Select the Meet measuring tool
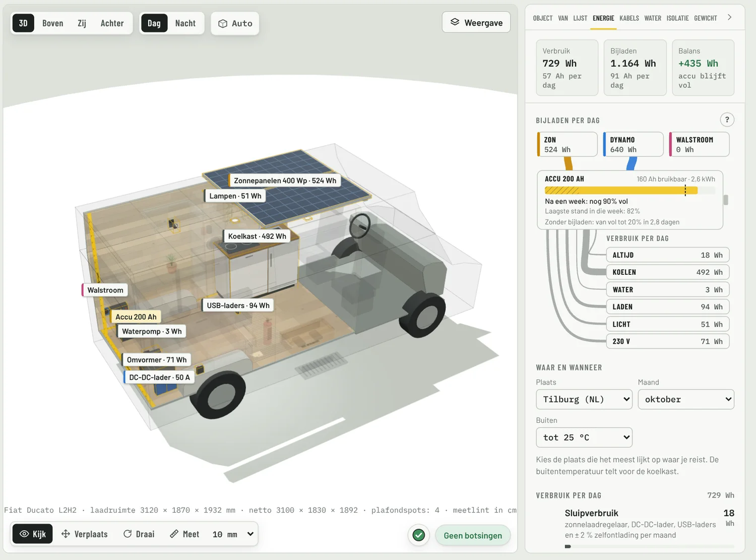The height and width of the screenshot is (560, 756). (184, 534)
